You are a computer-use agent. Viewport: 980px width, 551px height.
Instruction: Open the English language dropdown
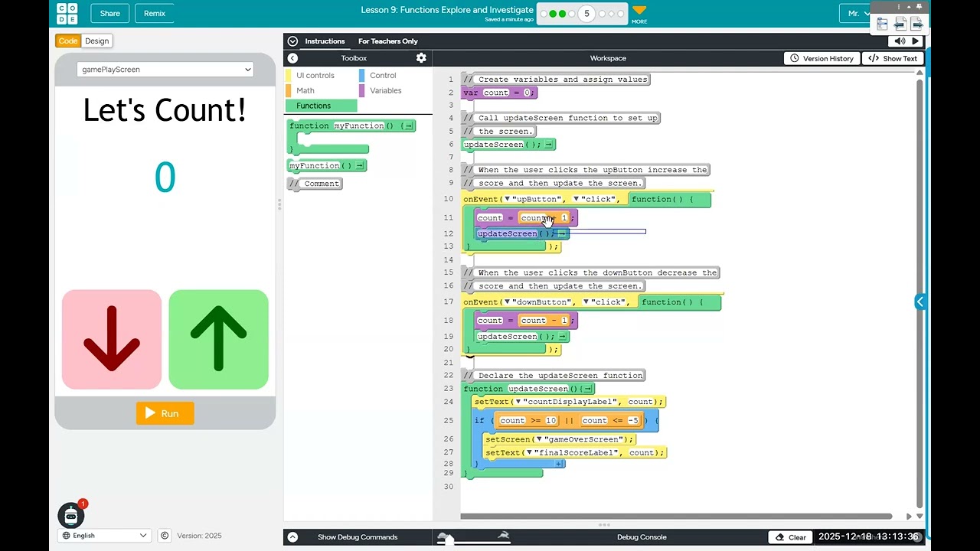103,536
